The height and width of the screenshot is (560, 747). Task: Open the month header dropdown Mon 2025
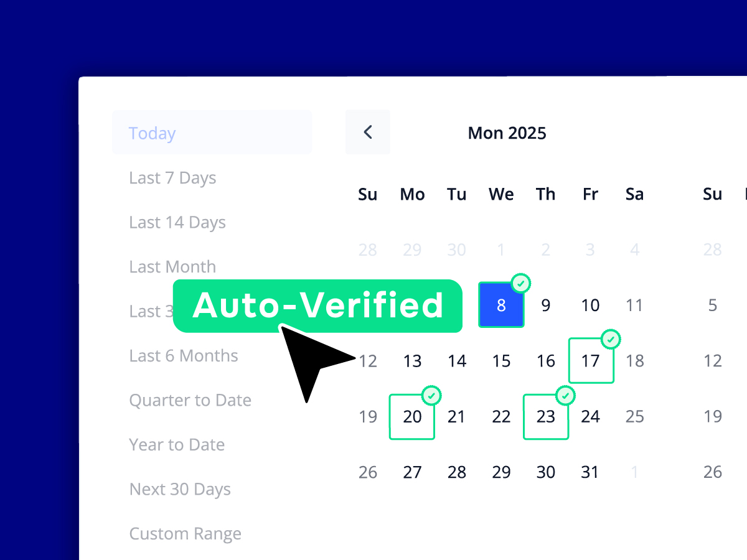(x=507, y=133)
